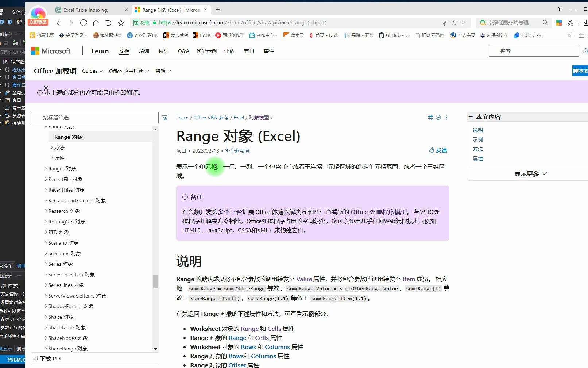The width and height of the screenshot is (588, 368).
Task: Open the more actions ellipsis near article title
Action: (446, 117)
